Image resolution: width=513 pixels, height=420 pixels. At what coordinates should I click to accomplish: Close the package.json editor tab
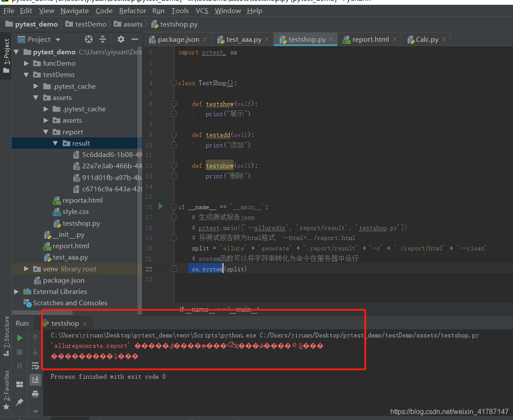(x=205, y=40)
